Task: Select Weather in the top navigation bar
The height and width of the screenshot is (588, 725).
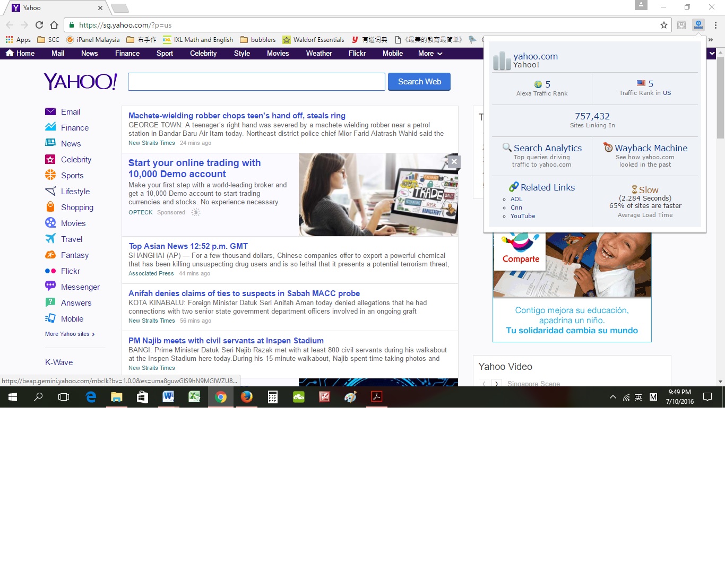Action: 319,53
